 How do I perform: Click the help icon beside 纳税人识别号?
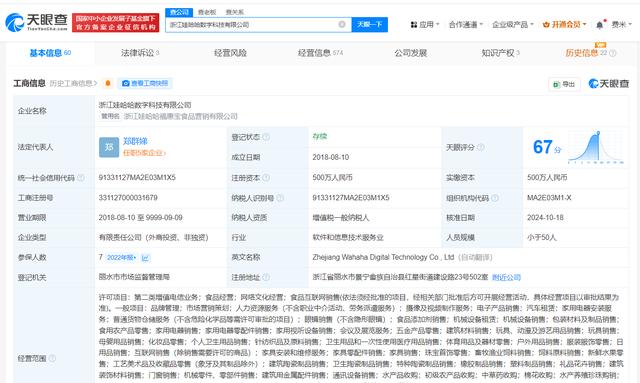coord(280,198)
